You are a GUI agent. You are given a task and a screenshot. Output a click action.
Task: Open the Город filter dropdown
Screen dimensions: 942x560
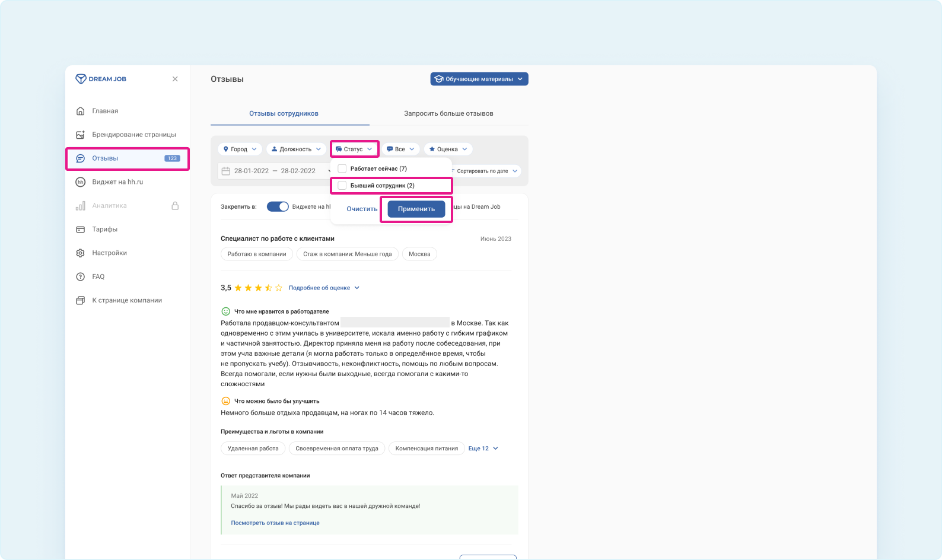pos(240,149)
